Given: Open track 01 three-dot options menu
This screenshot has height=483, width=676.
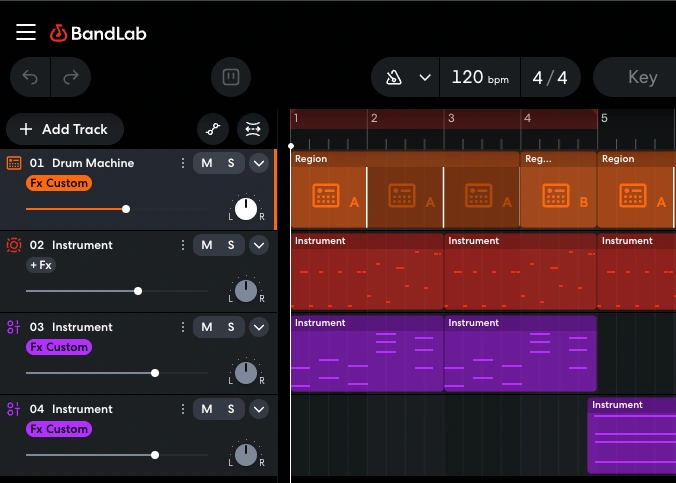Looking at the screenshot, I should (x=182, y=163).
